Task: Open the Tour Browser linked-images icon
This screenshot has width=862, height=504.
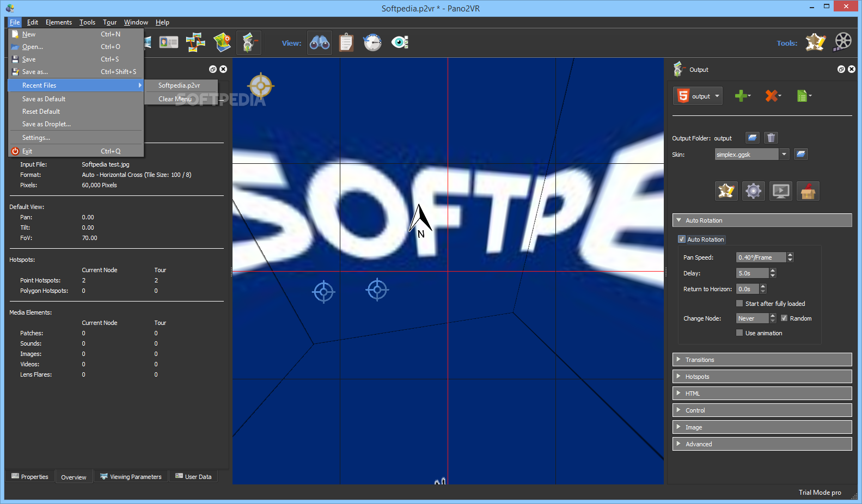Action: 195,42
